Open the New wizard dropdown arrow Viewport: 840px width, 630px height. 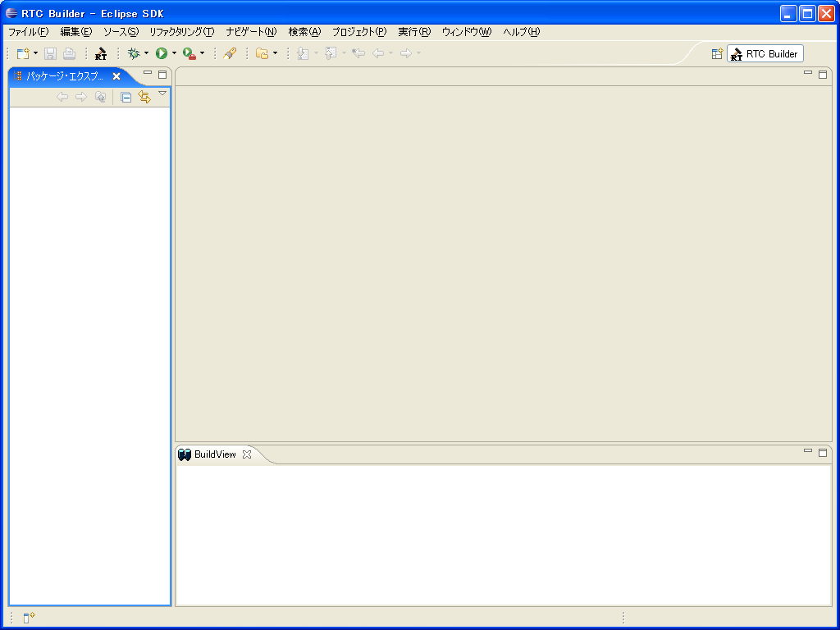(35, 53)
